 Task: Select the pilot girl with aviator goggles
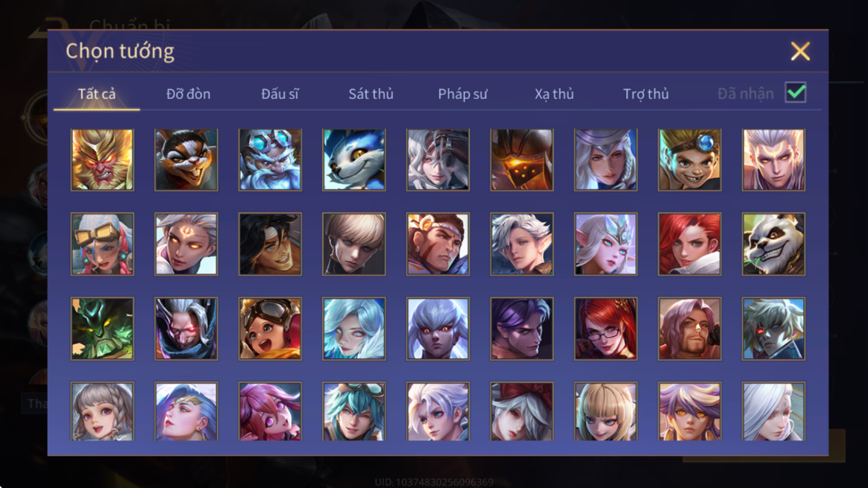click(x=270, y=329)
